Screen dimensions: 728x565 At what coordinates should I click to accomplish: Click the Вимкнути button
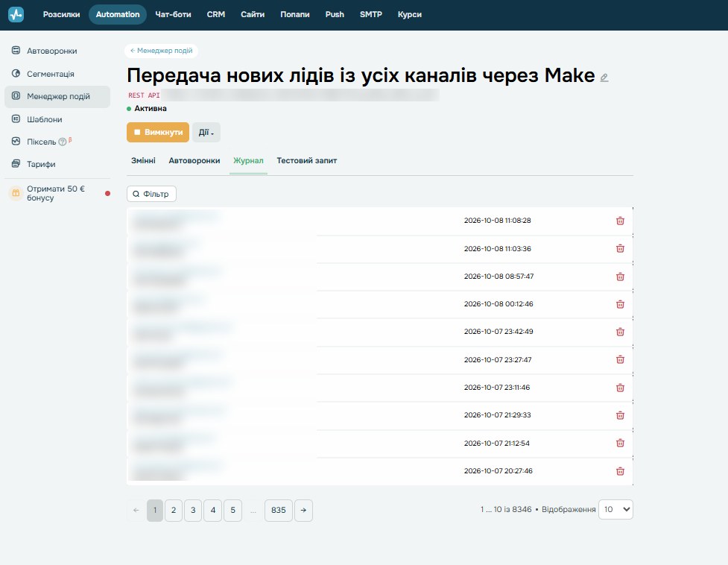(158, 133)
